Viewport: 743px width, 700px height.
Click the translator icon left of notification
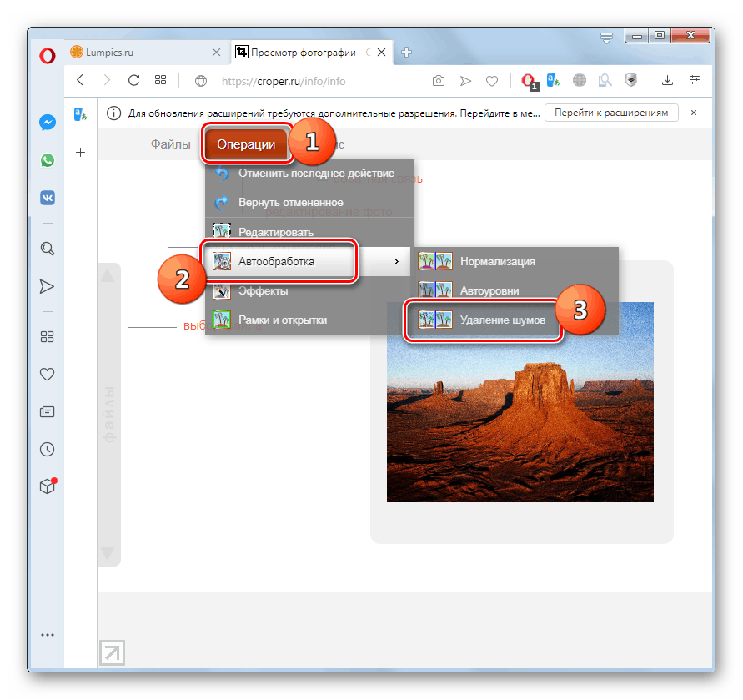(x=80, y=114)
